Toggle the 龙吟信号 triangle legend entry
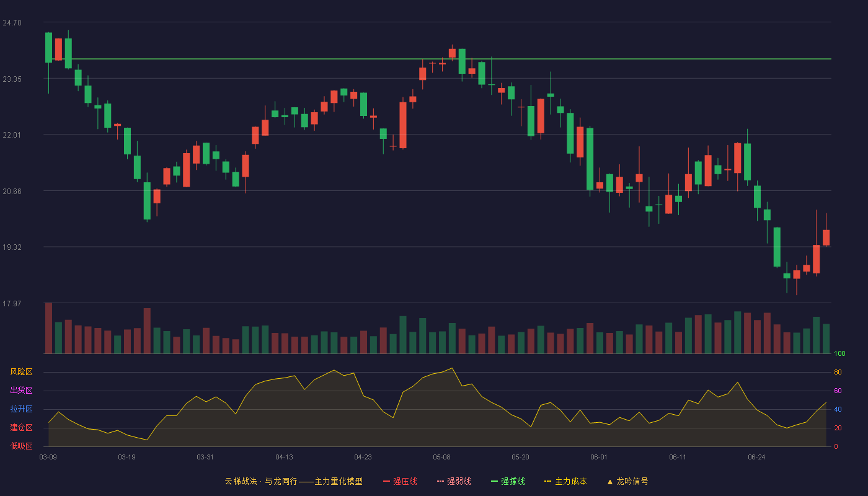 (x=627, y=481)
